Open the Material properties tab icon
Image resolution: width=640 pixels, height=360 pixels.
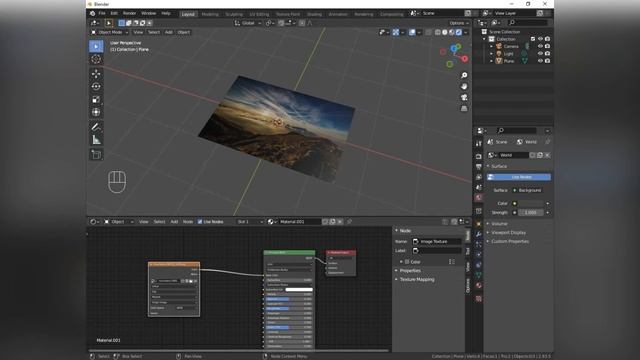[x=479, y=285]
